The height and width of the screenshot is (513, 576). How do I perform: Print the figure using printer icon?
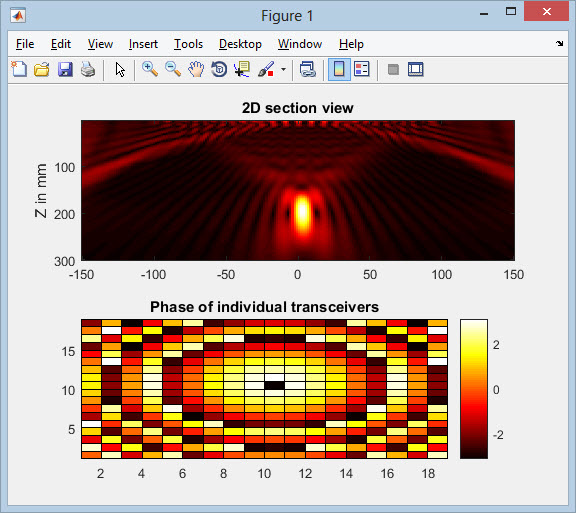88,69
